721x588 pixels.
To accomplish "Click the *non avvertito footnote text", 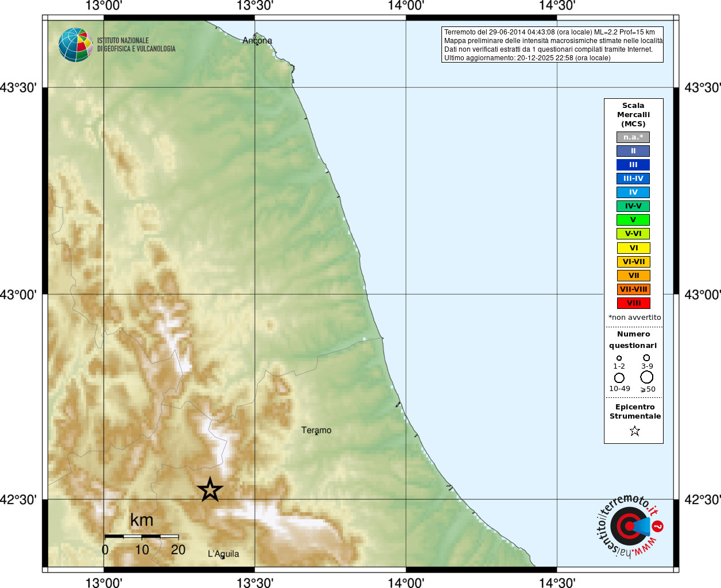I will [634, 318].
